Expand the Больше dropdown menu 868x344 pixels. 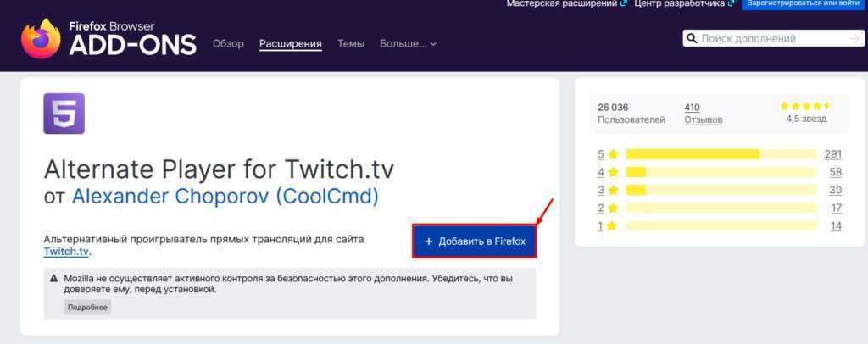coord(408,43)
